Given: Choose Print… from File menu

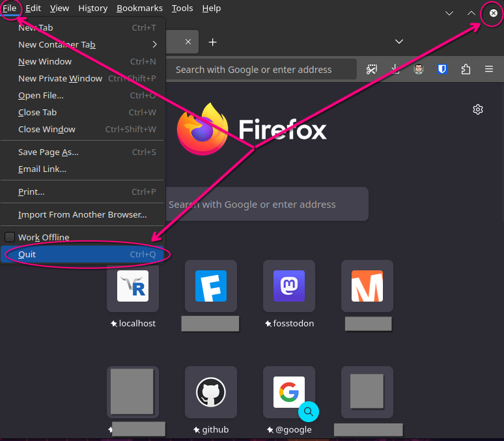Looking at the screenshot, I should [83, 192].
